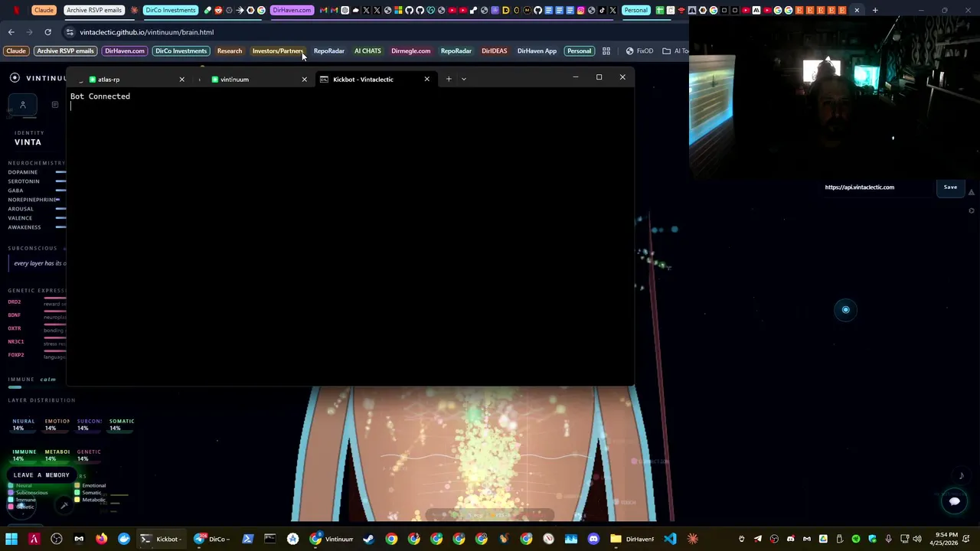This screenshot has width=980, height=551.
Task: Open Visual Studio Code from the taskbar
Action: (670, 539)
